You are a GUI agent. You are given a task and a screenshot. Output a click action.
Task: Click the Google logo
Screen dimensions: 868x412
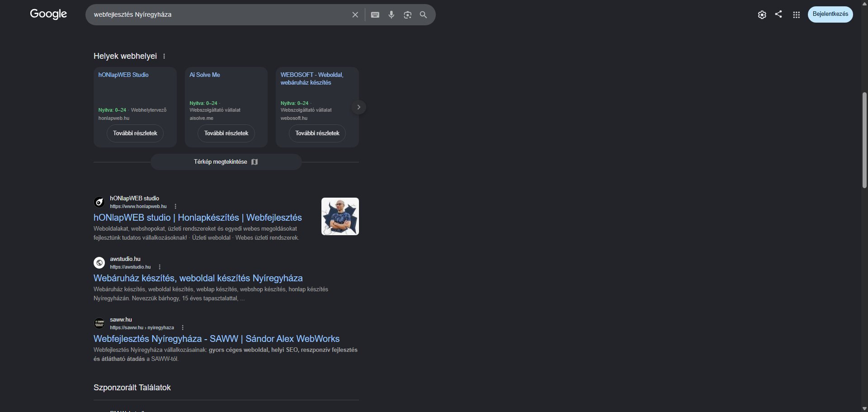click(x=48, y=14)
